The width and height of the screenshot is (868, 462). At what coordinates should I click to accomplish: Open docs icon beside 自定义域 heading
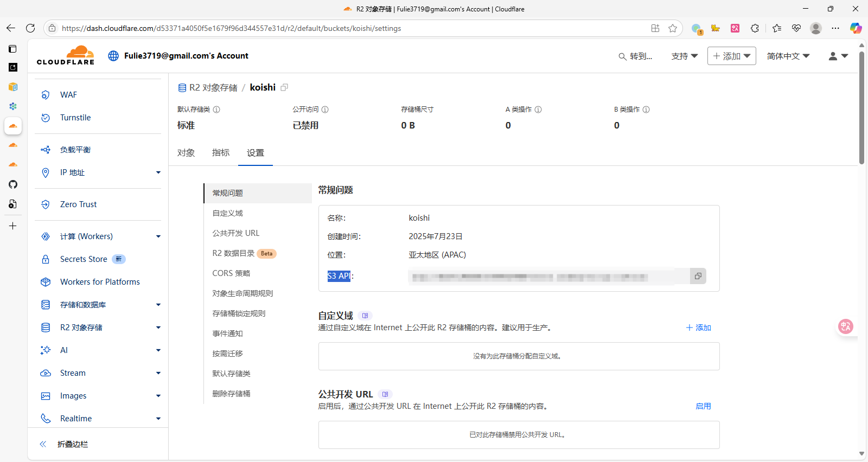365,316
